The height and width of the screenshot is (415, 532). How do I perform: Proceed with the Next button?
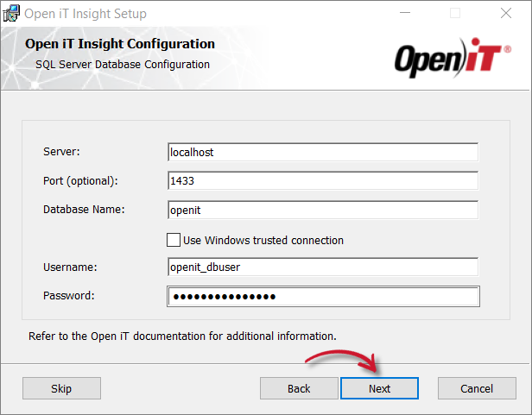point(379,388)
